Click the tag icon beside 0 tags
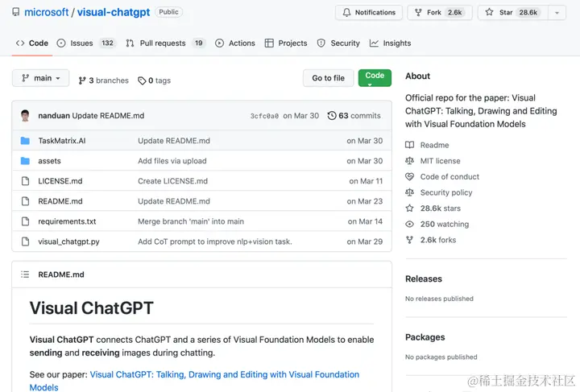This screenshot has height=392, width=580. [x=142, y=80]
